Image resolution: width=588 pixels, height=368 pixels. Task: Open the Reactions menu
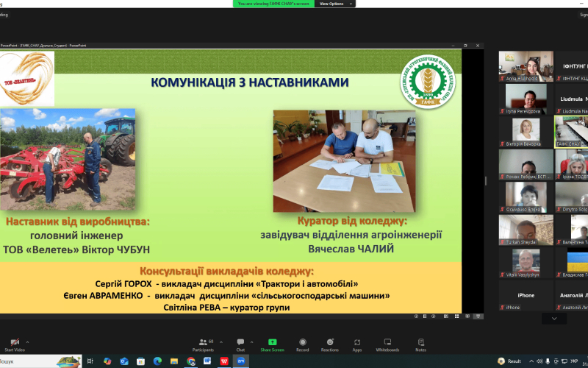coord(330,344)
